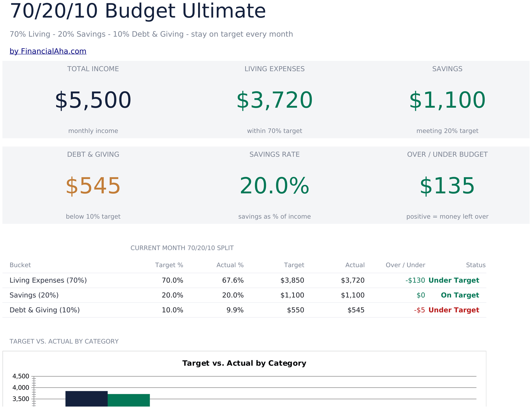Click the $550 target cell
The width and height of the screenshot is (532, 409).
coord(296,310)
